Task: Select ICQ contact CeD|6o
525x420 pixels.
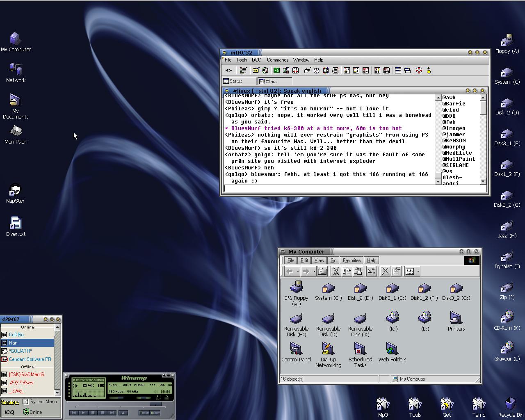Action: point(27,335)
